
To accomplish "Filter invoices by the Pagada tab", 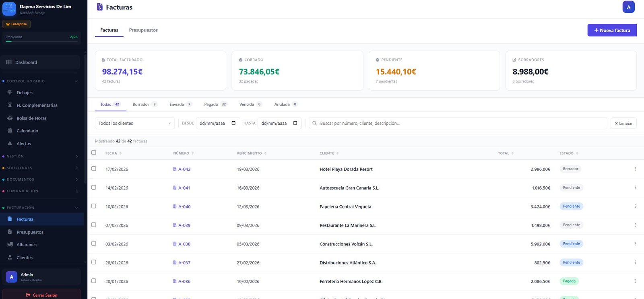I will pyautogui.click(x=215, y=104).
